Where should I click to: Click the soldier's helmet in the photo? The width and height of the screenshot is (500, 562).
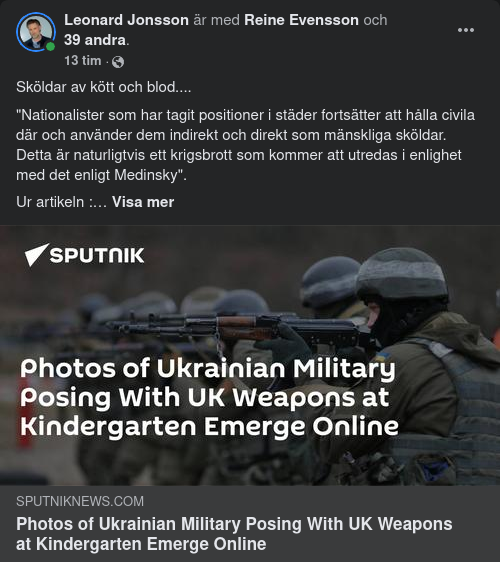tap(402, 273)
